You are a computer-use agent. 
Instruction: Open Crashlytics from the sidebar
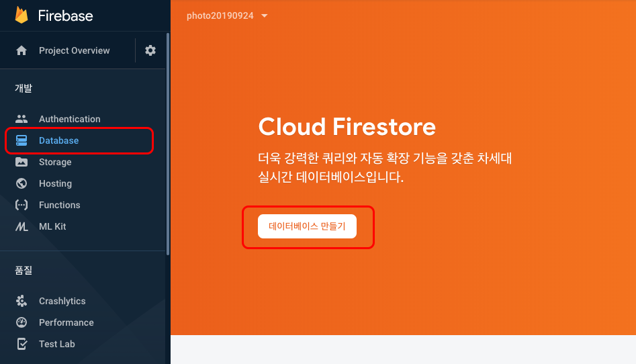click(62, 301)
